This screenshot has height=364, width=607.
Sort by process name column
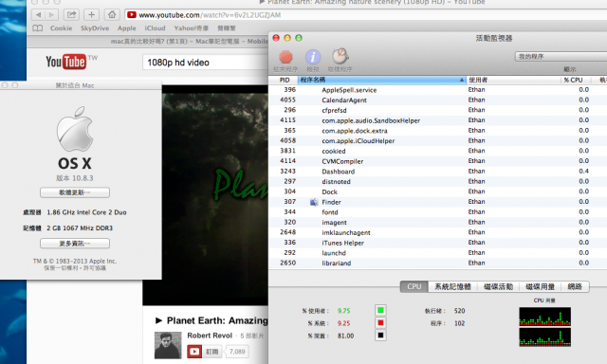tap(381, 80)
